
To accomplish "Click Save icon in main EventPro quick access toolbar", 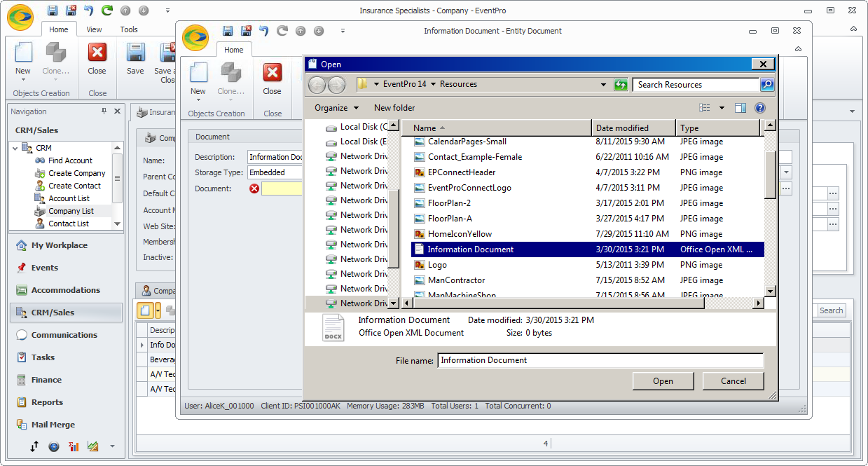I will [x=53, y=11].
